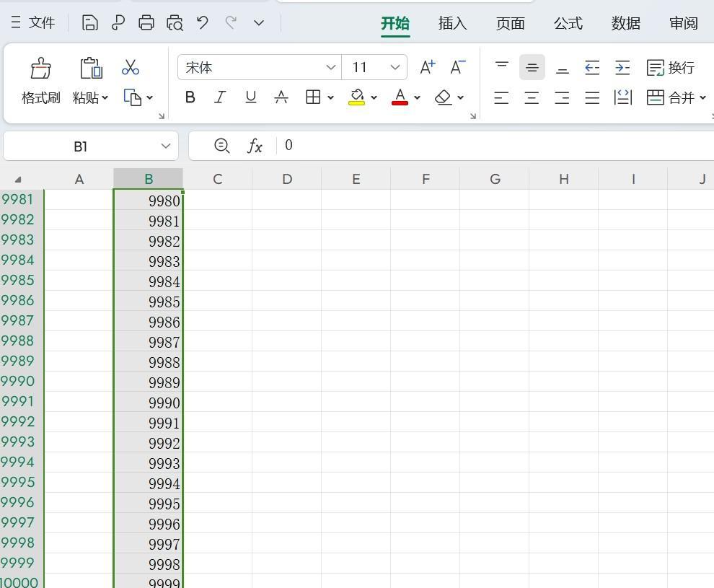Apply cell borders icon
The width and height of the screenshot is (714, 588).
tap(313, 97)
